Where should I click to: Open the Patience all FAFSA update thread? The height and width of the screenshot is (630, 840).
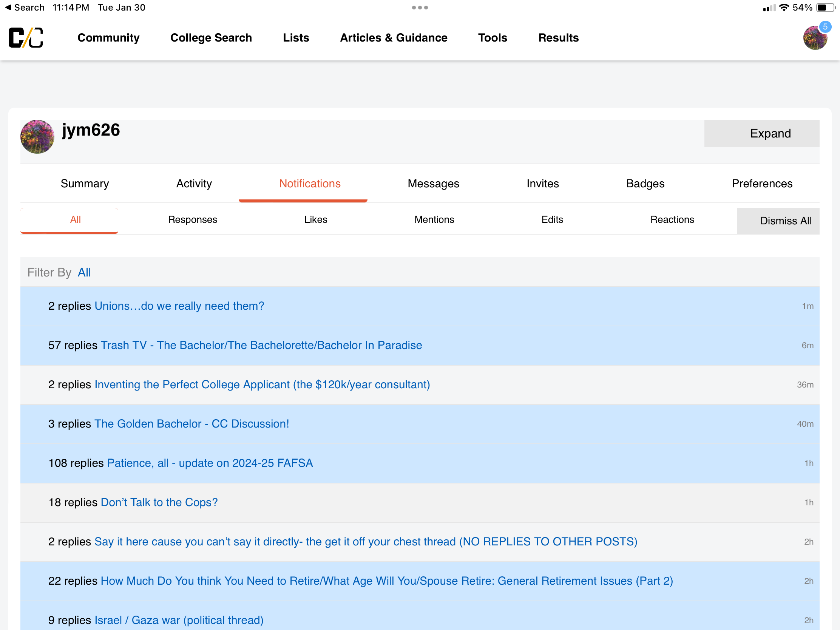210,463
